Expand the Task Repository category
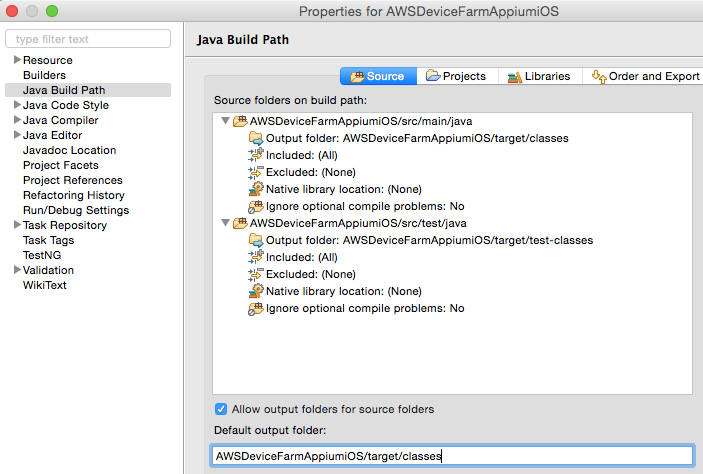Screen dimensions: 703x474 17,225
